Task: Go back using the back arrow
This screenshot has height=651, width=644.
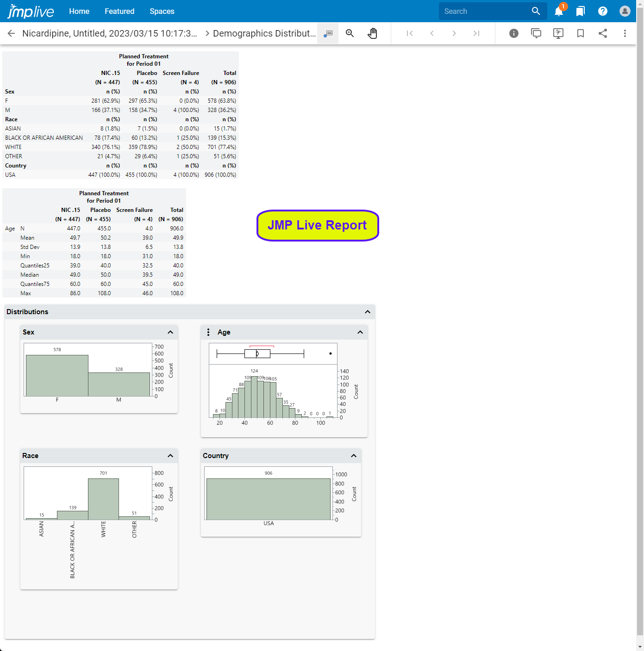Action: [x=12, y=33]
